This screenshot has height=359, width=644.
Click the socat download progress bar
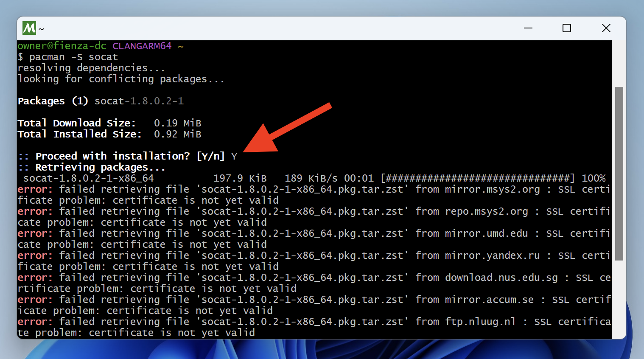pos(478,178)
